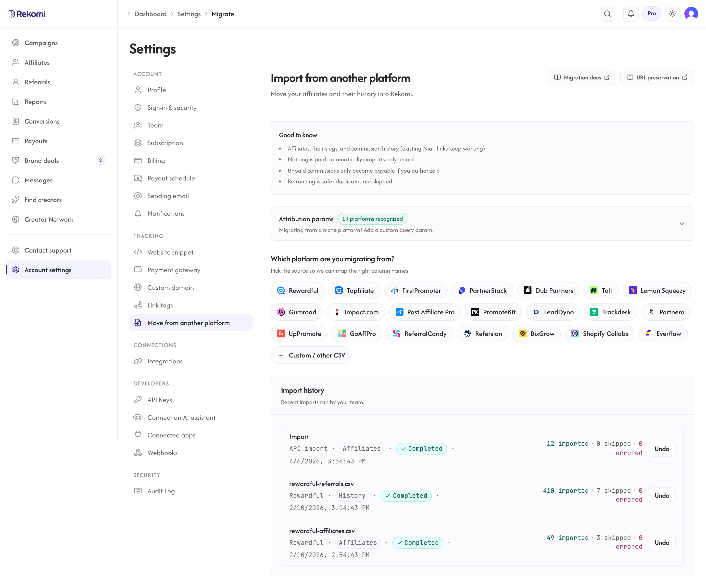Open Profile settings
706x588 pixels.
click(191, 90)
